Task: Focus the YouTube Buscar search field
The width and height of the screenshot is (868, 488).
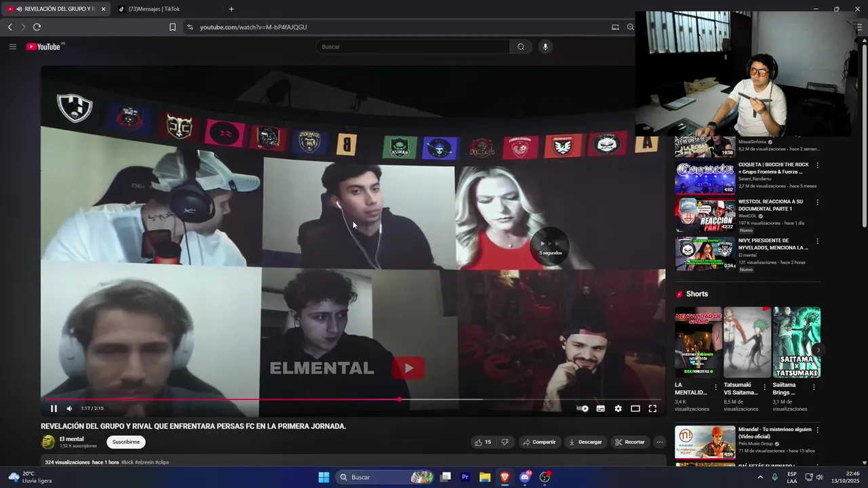Action: (413, 47)
